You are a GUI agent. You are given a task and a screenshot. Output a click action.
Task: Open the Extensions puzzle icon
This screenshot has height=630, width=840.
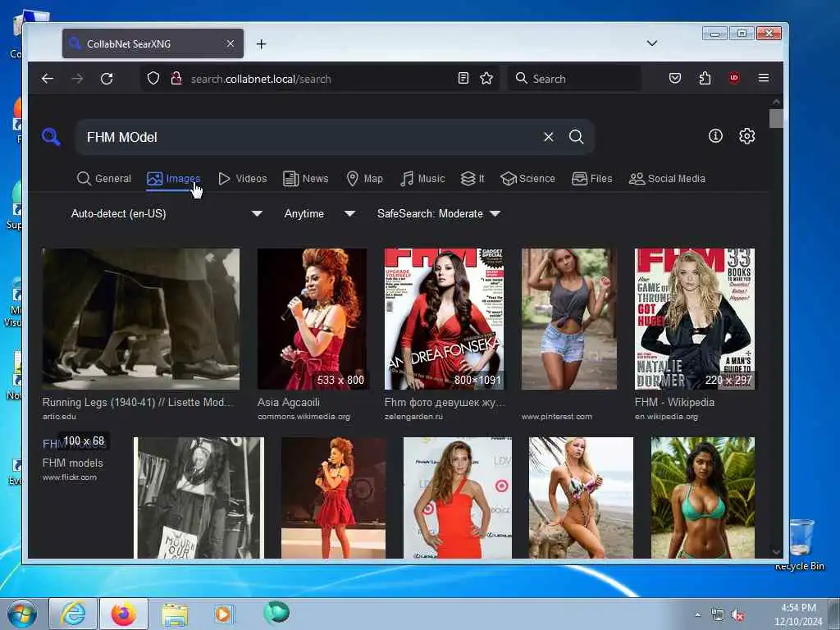coord(705,79)
